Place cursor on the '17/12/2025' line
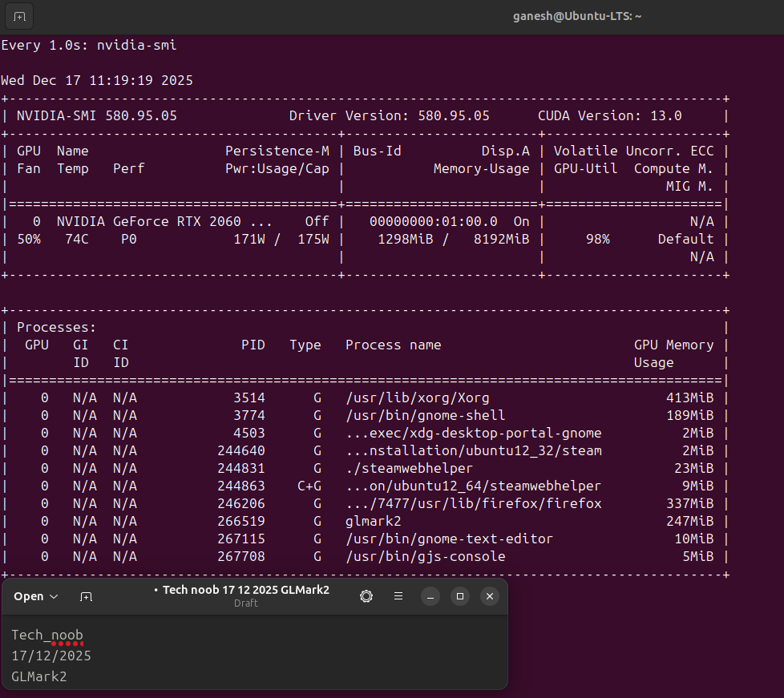784x698 pixels. [x=51, y=656]
